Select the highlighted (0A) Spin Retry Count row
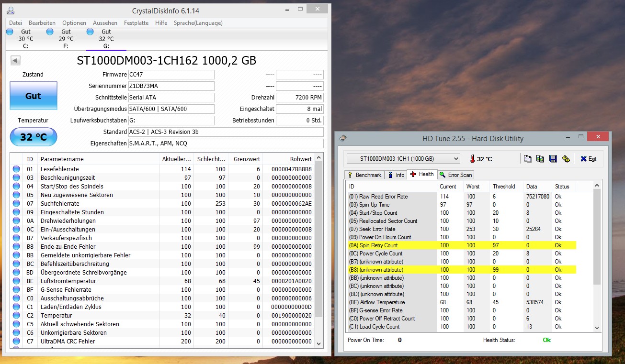This screenshot has width=625, height=364. [462, 245]
